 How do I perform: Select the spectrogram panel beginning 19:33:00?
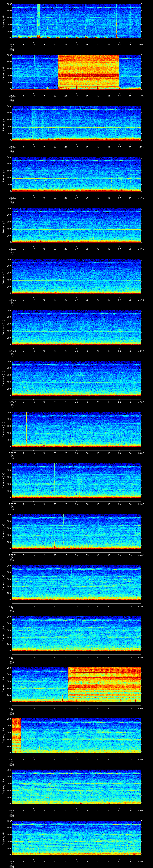[76, 225]
